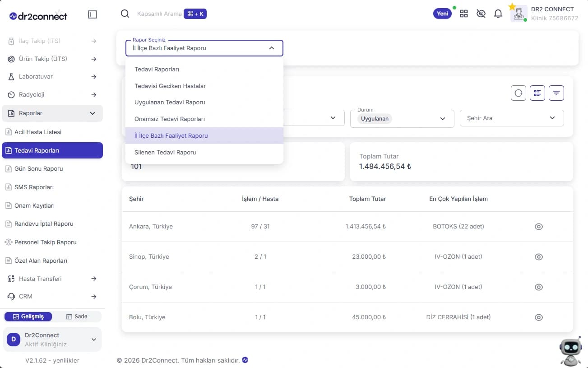Click the Yeni button

click(443, 14)
